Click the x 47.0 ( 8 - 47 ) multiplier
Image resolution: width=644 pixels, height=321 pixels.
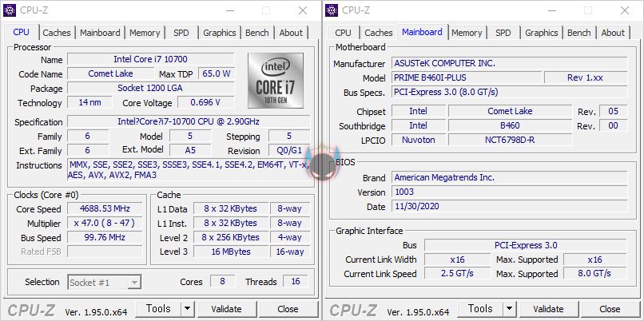tap(105, 223)
